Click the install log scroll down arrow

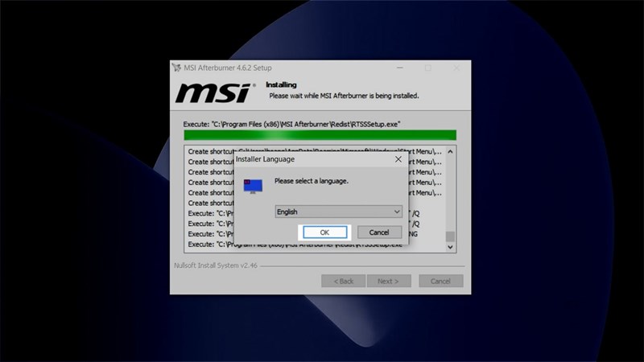pos(450,247)
